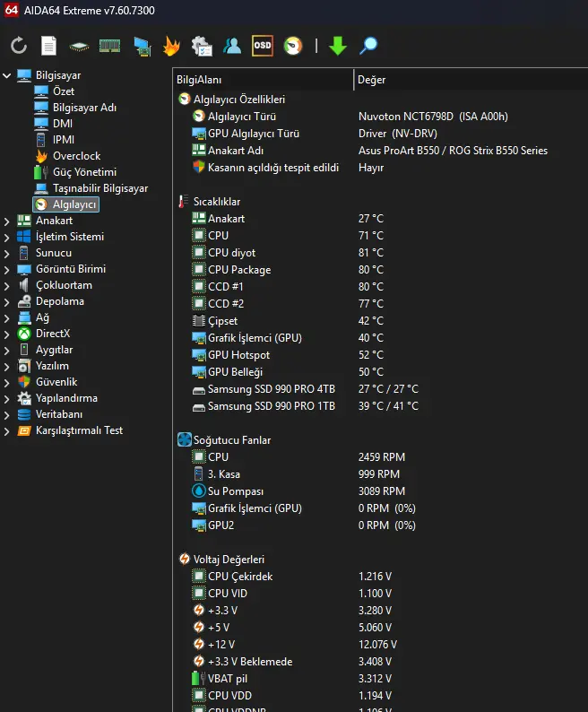Open the Report document icon
Image resolution: width=588 pixels, height=712 pixels.
pos(48,46)
